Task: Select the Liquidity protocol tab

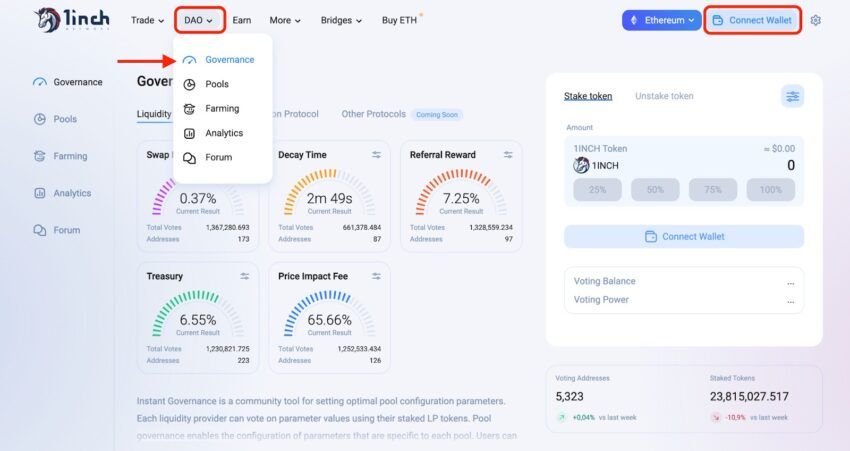Action: click(x=154, y=114)
